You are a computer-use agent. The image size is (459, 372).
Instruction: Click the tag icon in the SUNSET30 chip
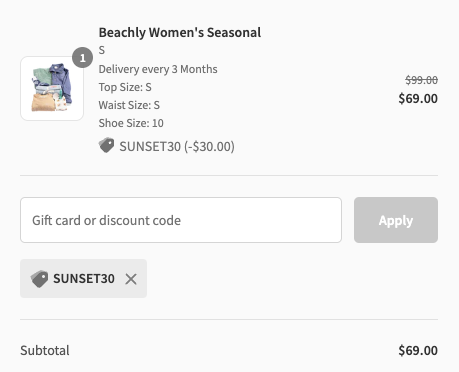pyautogui.click(x=39, y=279)
